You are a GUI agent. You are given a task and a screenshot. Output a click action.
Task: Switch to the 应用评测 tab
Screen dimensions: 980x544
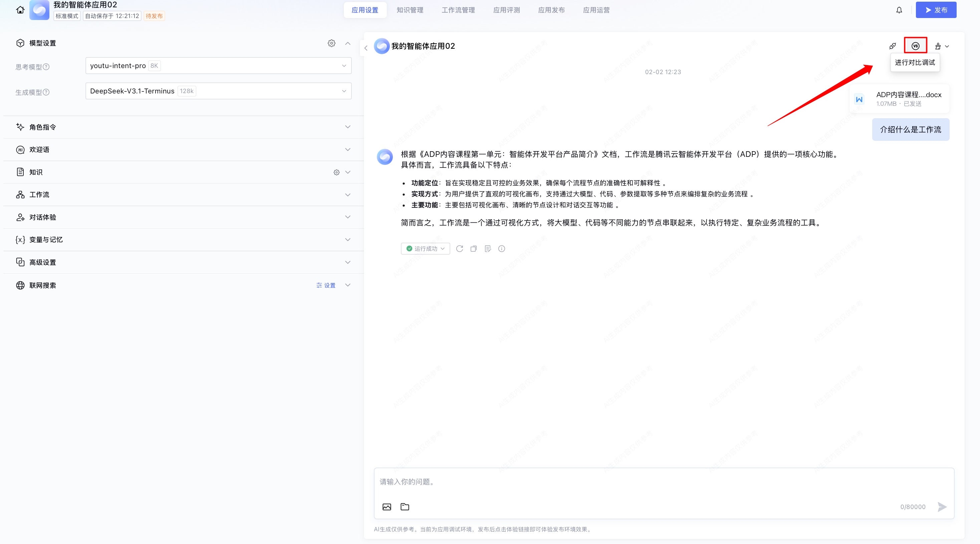tap(506, 10)
